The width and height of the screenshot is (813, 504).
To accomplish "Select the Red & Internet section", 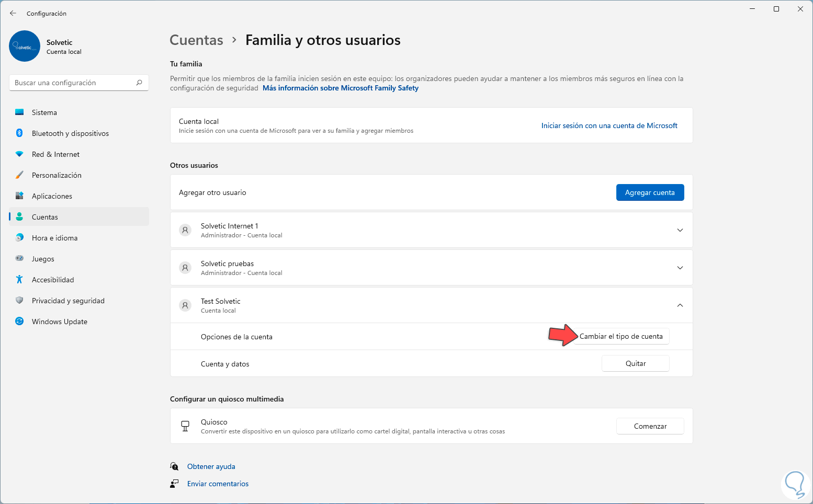I will point(55,154).
